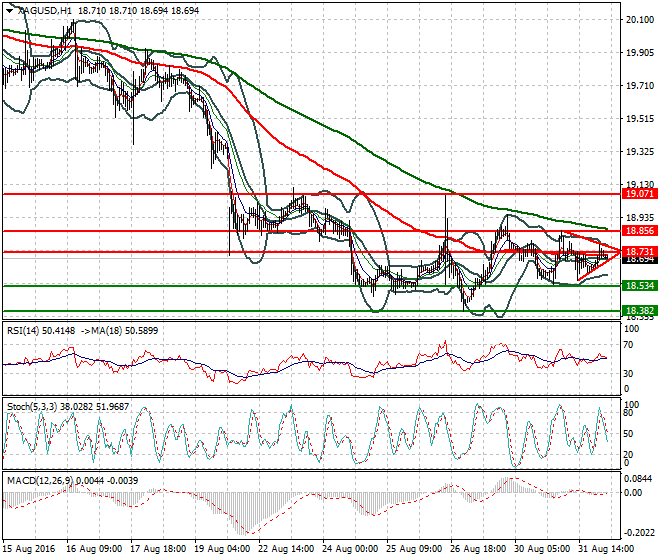
Task: Click the Stochastic scale value 50
Action: 628,434
